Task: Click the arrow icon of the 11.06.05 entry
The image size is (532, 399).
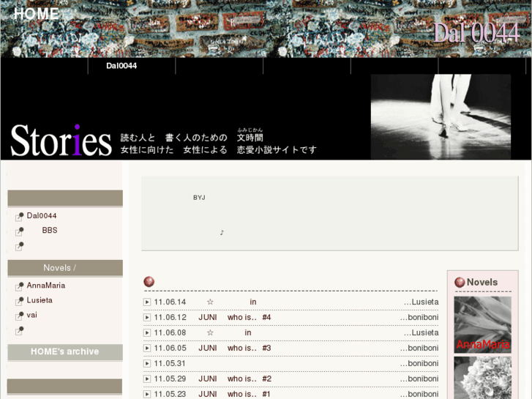Action: (147, 348)
